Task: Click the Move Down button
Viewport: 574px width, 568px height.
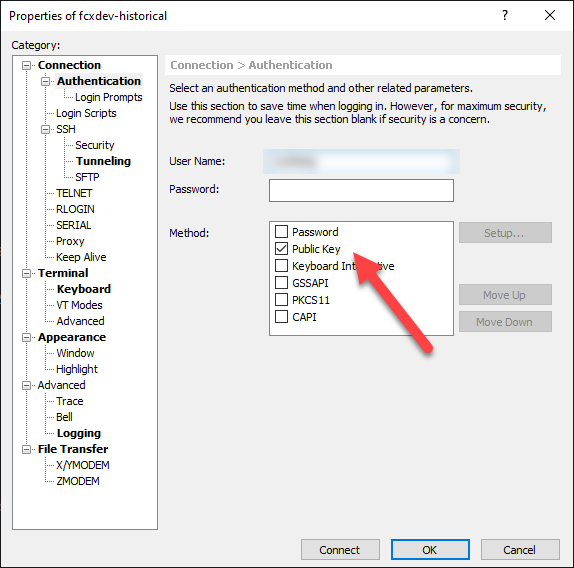Action: click(505, 322)
